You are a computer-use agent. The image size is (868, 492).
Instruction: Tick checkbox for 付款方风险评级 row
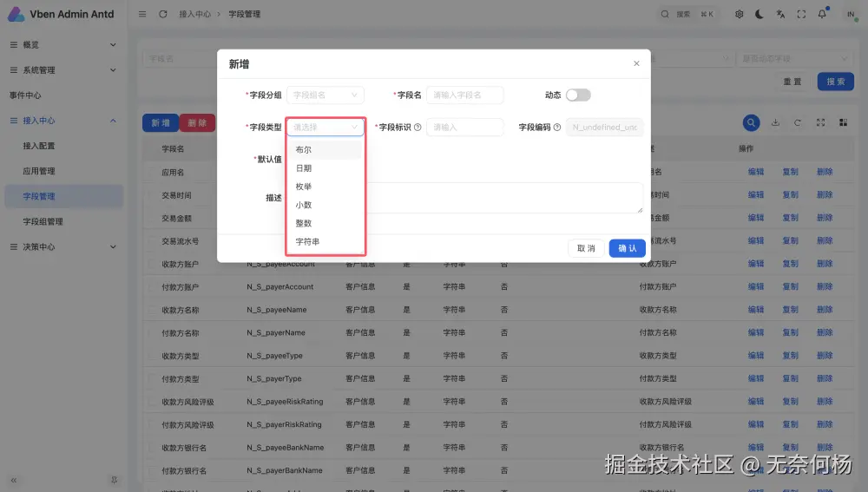151,425
